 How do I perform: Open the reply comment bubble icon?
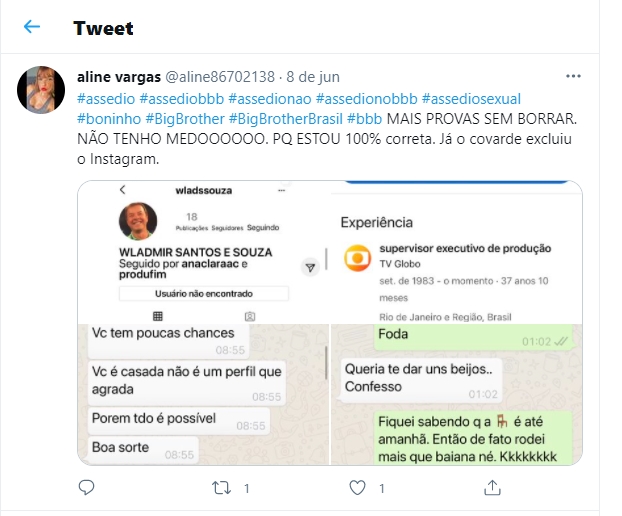tap(86, 487)
